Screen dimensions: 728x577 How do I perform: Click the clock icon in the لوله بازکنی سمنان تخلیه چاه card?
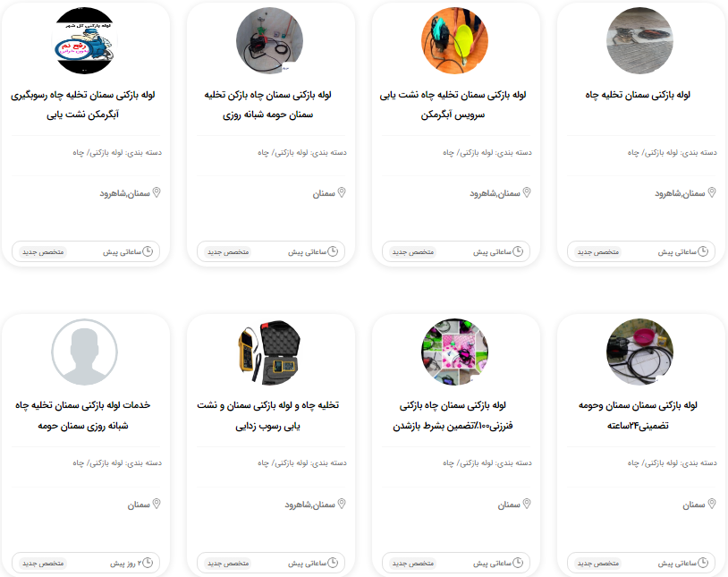tap(703, 251)
